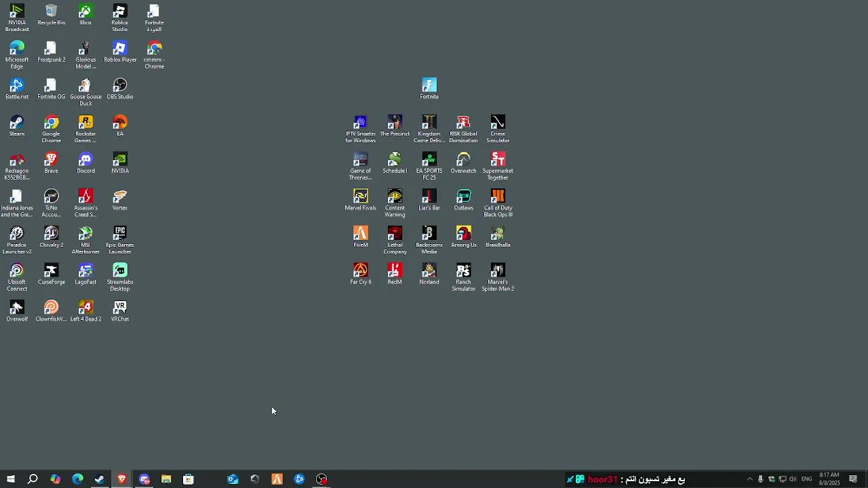Select the Vortex desktop icon
Viewport: 868px width, 488px height.
click(120, 200)
